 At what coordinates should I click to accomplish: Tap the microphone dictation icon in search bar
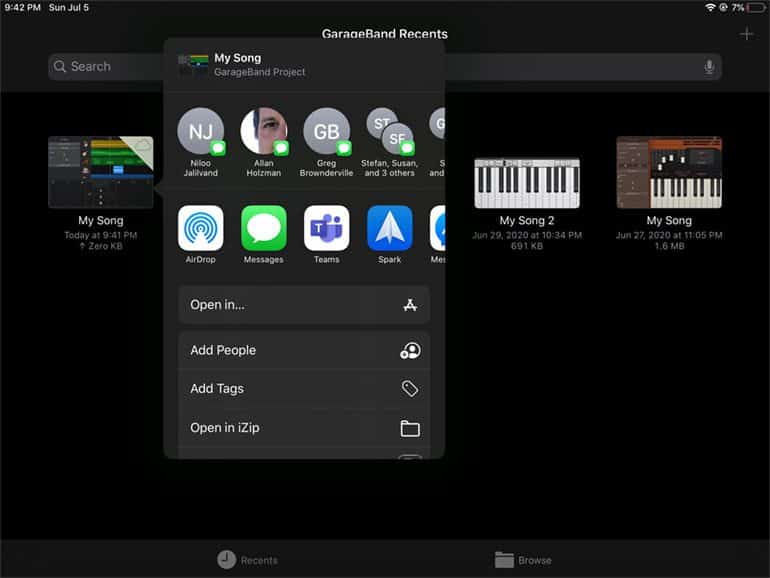(x=709, y=67)
